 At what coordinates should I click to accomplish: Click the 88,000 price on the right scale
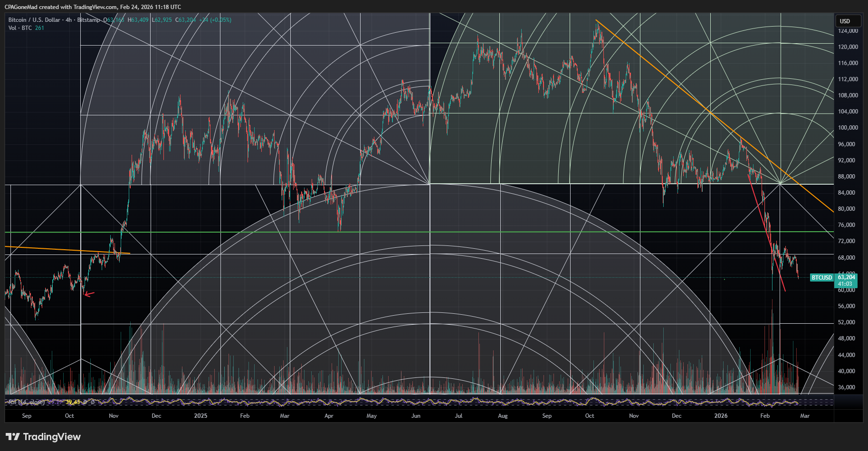coord(847,176)
